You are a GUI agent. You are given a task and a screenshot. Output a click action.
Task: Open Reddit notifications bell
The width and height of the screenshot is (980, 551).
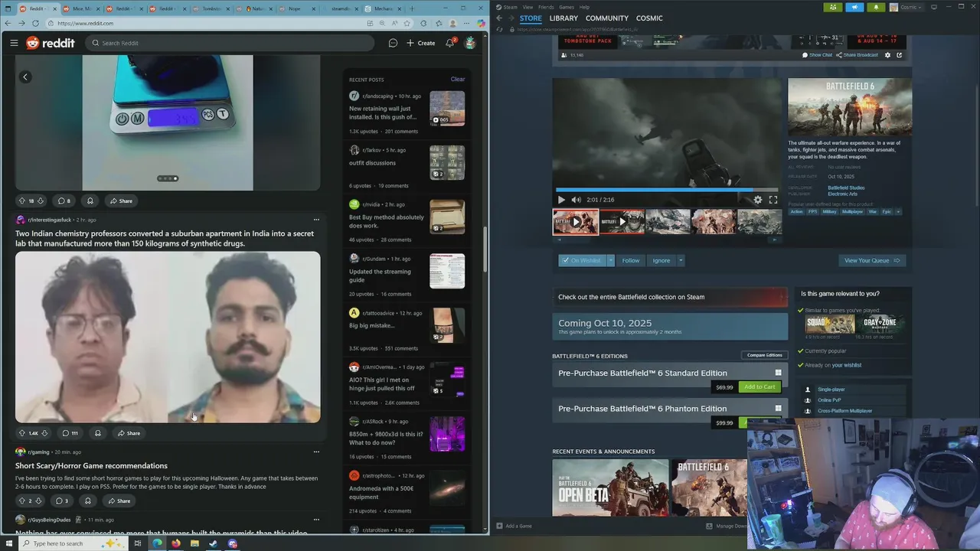[x=450, y=43]
